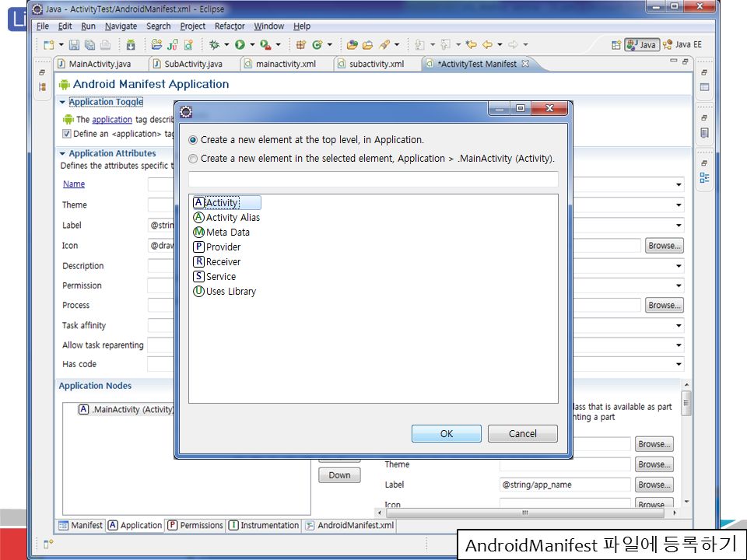Open the Task affinity dropdown arrow
Viewport: 747px width, 560px height.
pyautogui.click(x=679, y=326)
